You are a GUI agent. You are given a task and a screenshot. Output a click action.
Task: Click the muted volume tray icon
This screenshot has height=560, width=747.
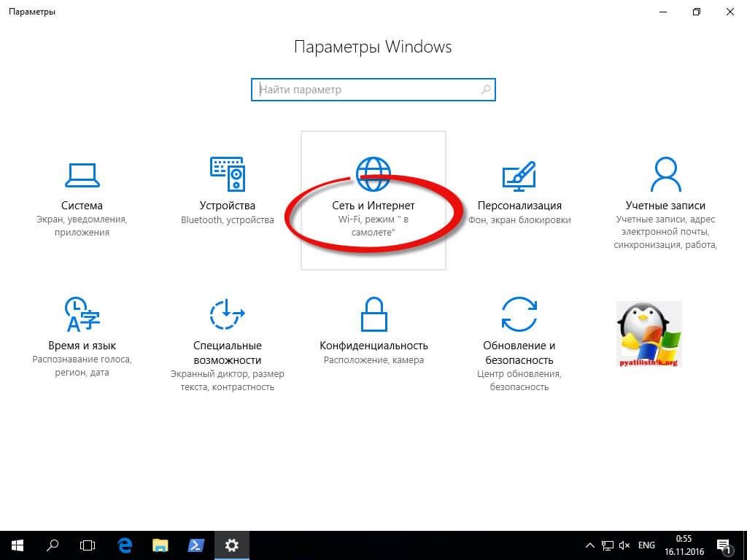coord(624,545)
